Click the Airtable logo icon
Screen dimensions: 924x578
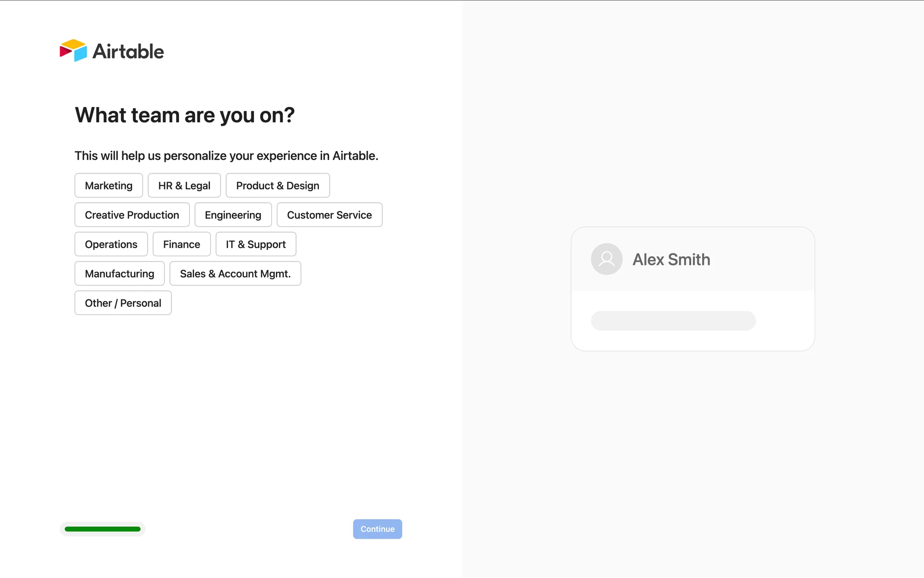pyautogui.click(x=73, y=51)
